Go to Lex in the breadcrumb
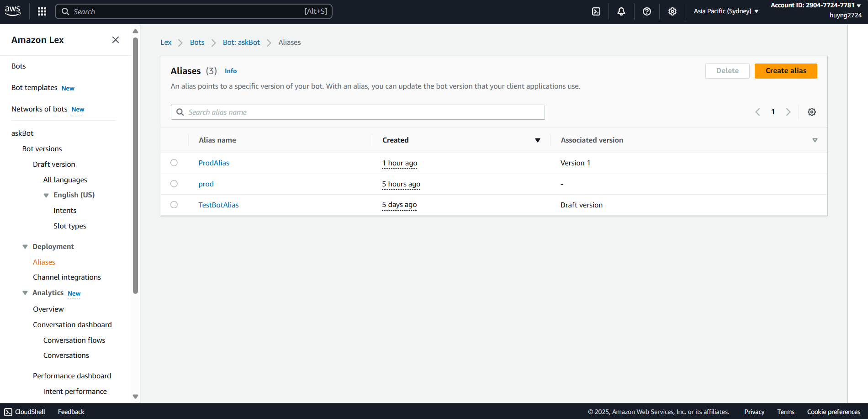 166,42
